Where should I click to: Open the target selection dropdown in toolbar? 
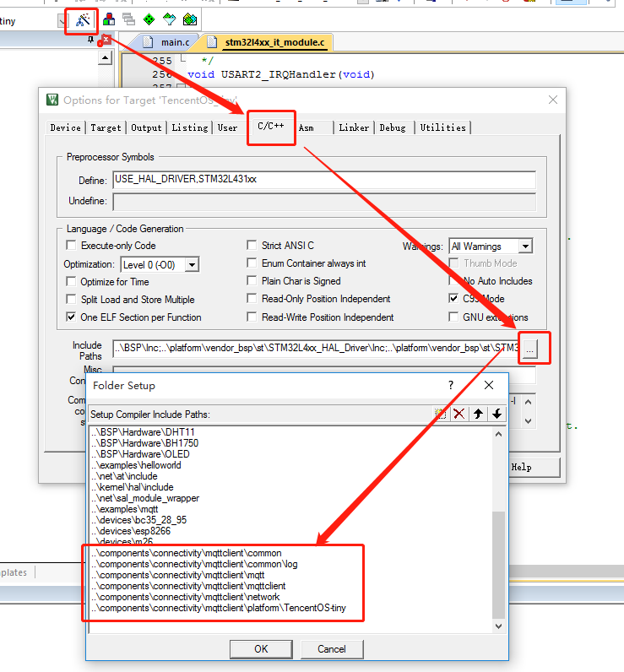click(63, 20)
